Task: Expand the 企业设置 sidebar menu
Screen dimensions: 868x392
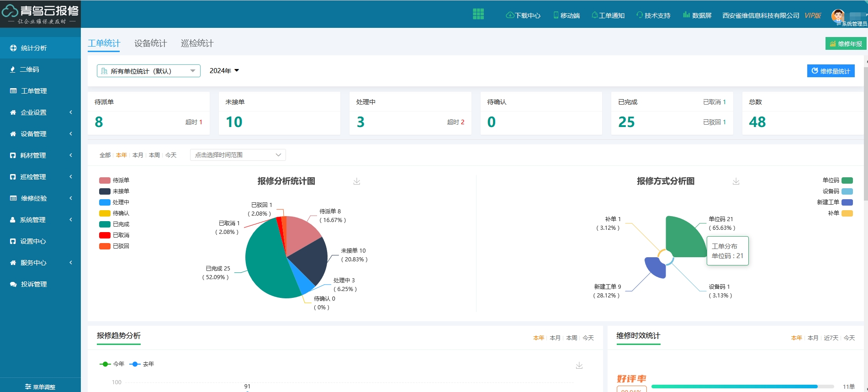Action: (40, 112)
